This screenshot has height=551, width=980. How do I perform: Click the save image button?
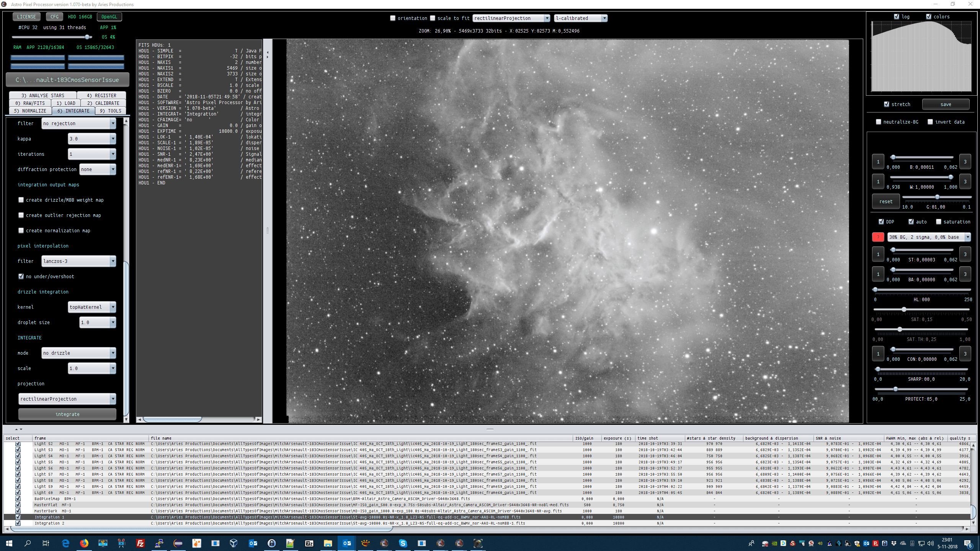tap(946, 104)
